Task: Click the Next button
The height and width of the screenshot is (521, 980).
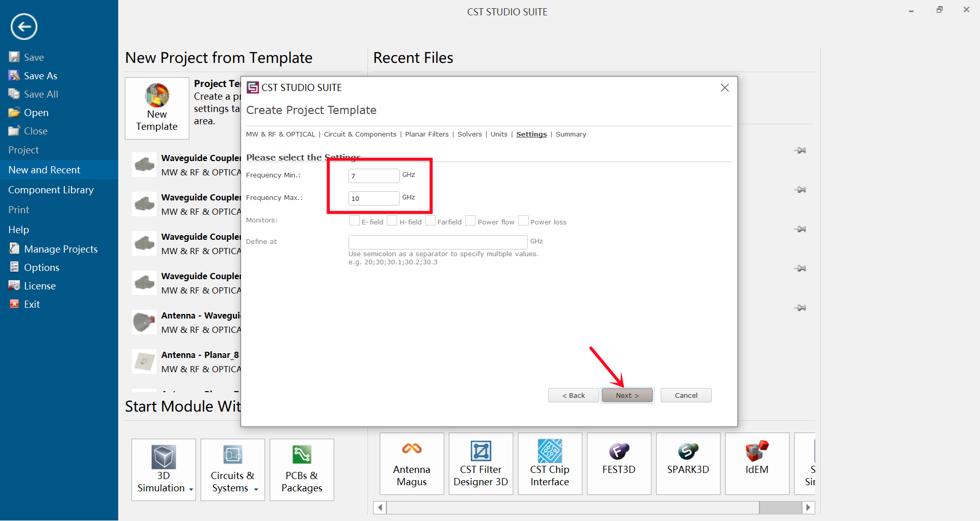Action: 627,395
